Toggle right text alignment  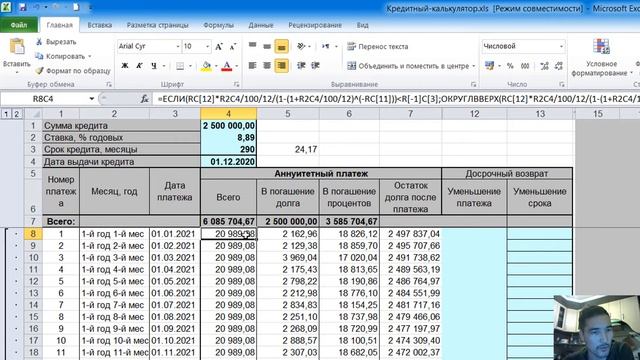[x=281, y=65]
